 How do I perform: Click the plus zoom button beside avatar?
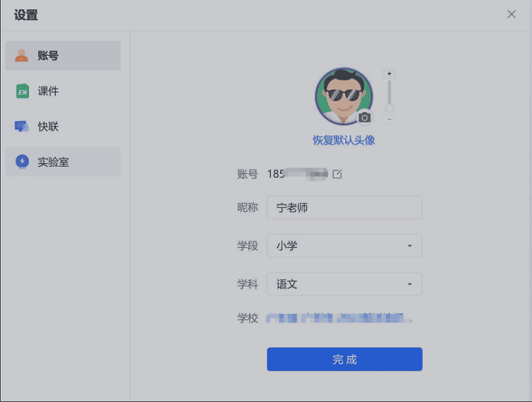click(389, 74)
